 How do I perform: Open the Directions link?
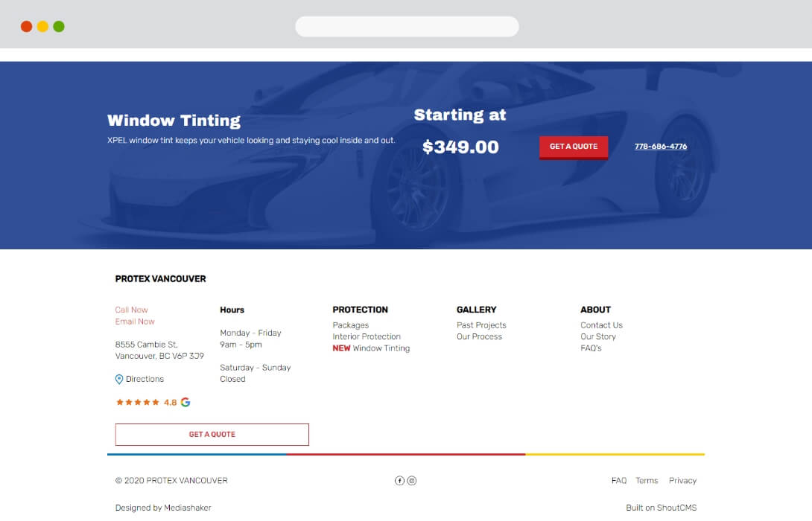pos(145,380)
